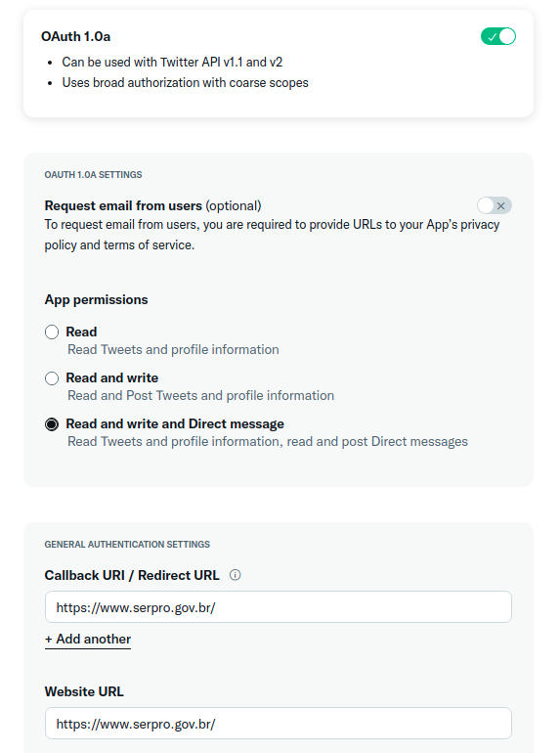Click the "OAUTH 1.0A SETTINGS" section header
This screenshot has height=753, width=560.
coord(94,175)
